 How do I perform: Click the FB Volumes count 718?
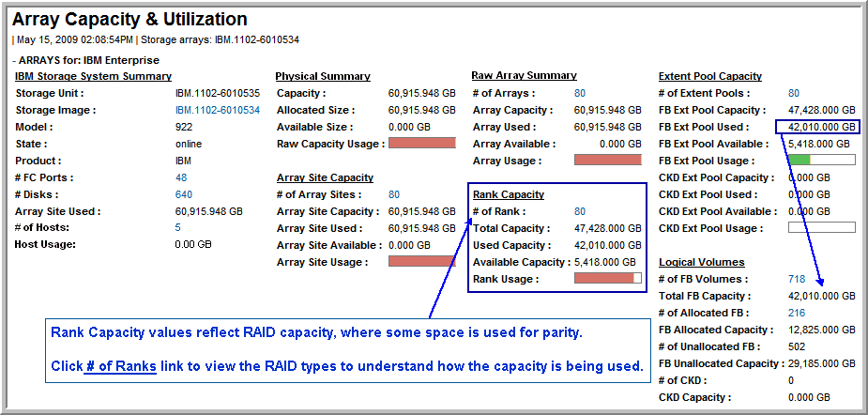(x=797, y=279)
